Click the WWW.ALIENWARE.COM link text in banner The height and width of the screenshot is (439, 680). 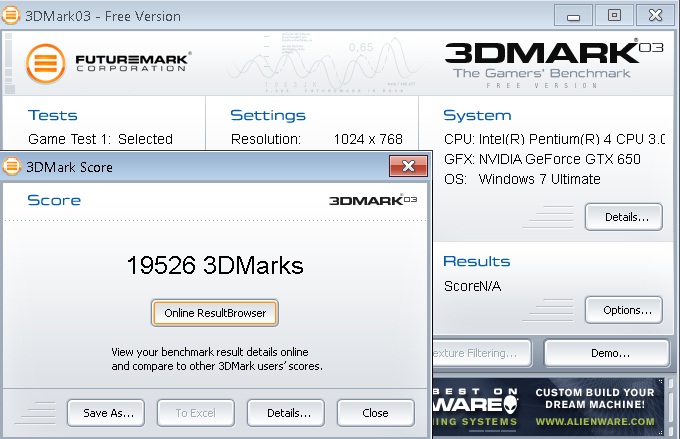595,421
